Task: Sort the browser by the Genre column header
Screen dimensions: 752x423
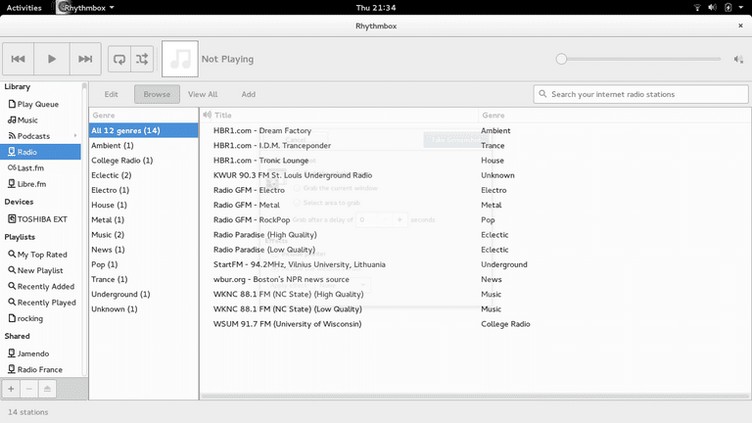Action: coord(143,115)
